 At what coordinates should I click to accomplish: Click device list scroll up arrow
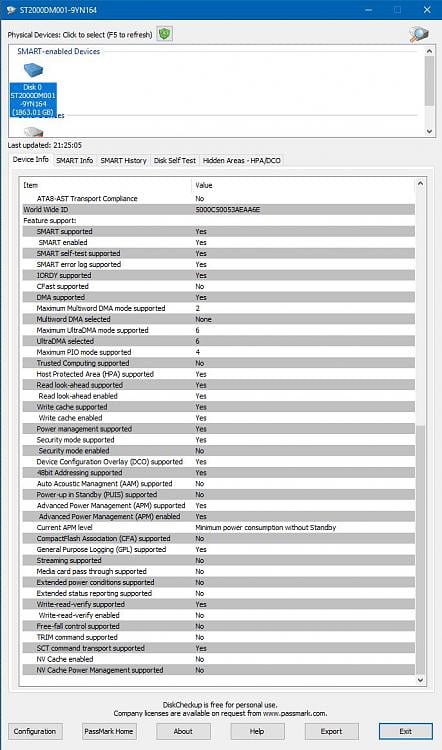click(x=429, y=51)
